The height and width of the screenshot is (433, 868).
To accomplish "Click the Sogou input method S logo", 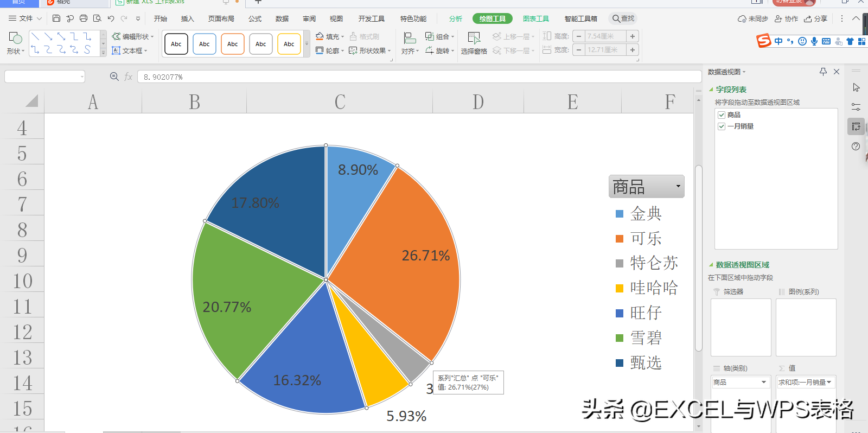I will tap(764, 41).
